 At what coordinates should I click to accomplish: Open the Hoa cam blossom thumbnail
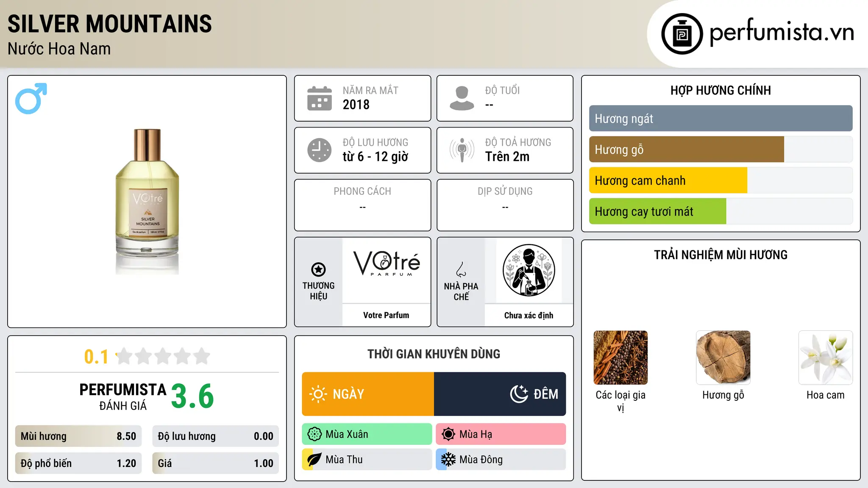coord(826,358)
